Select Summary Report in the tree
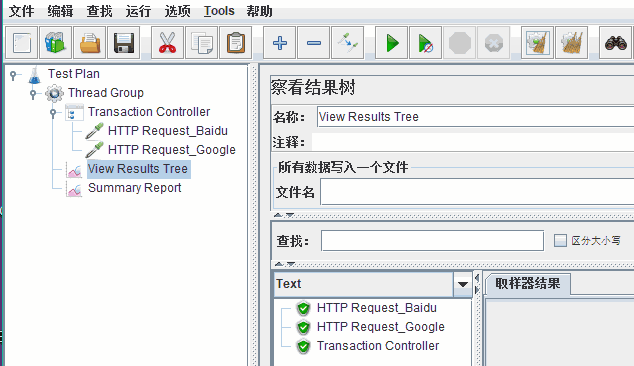The height and width of the screenshot is (366, 634). (135, 188)
